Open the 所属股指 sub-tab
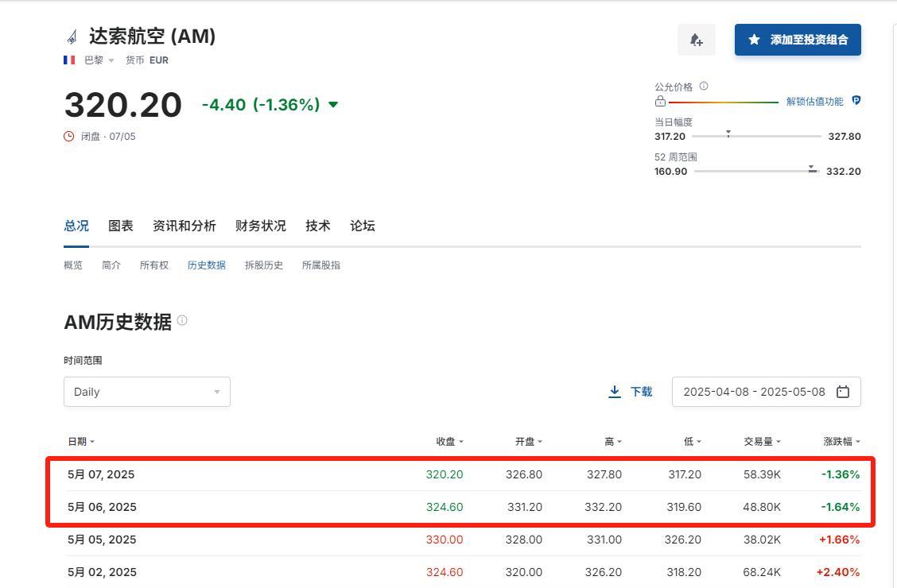Screen dimensions: 897x588 tap(321, 265)
